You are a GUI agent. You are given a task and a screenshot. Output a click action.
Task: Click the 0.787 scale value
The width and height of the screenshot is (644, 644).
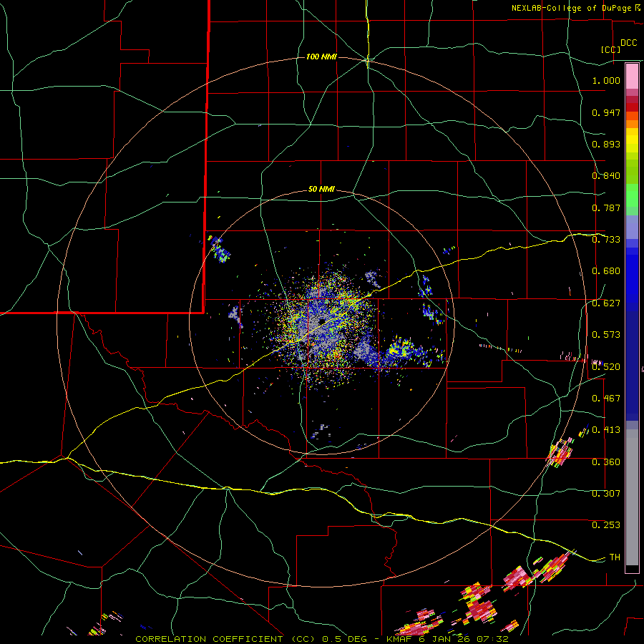(606, 208)
